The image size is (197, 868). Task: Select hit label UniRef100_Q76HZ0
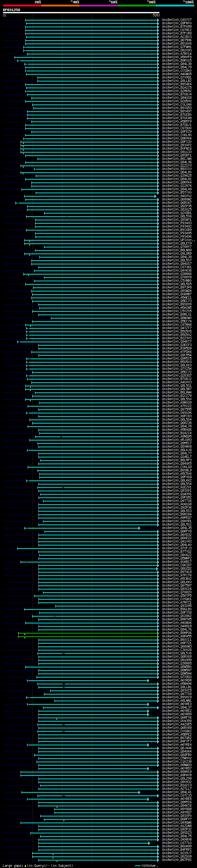click(176, 592)
